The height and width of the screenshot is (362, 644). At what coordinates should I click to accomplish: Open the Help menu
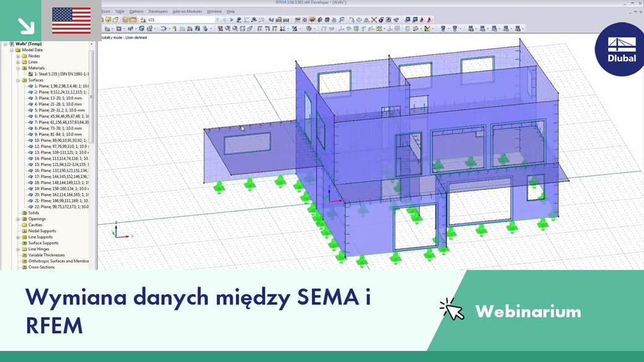pyautogui.click(x=231, y=12)
